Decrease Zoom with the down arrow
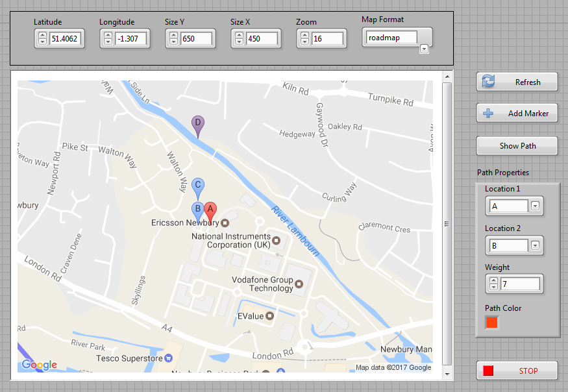Screen dimensions: 568x392 304,42
